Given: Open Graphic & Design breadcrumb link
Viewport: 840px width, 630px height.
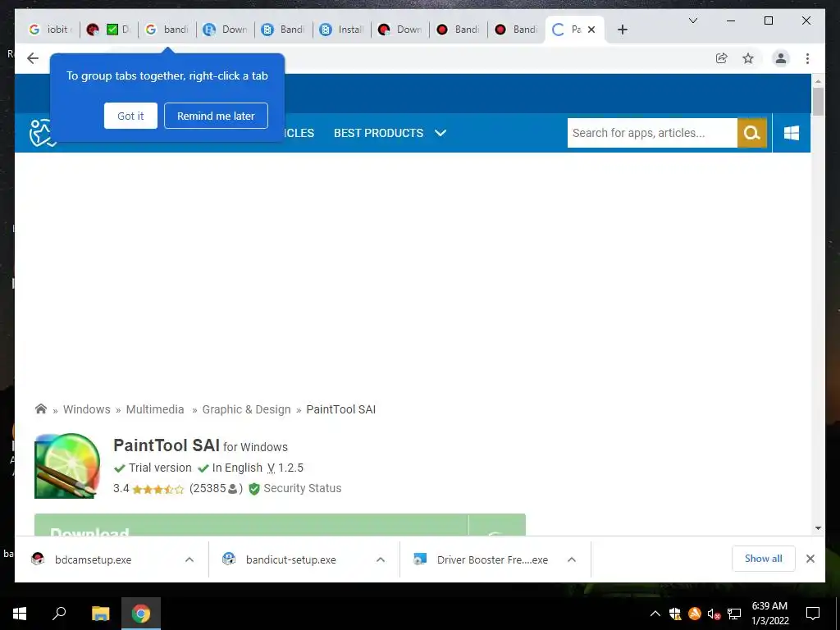Looking at the screenshot, I should pos(246,409).
